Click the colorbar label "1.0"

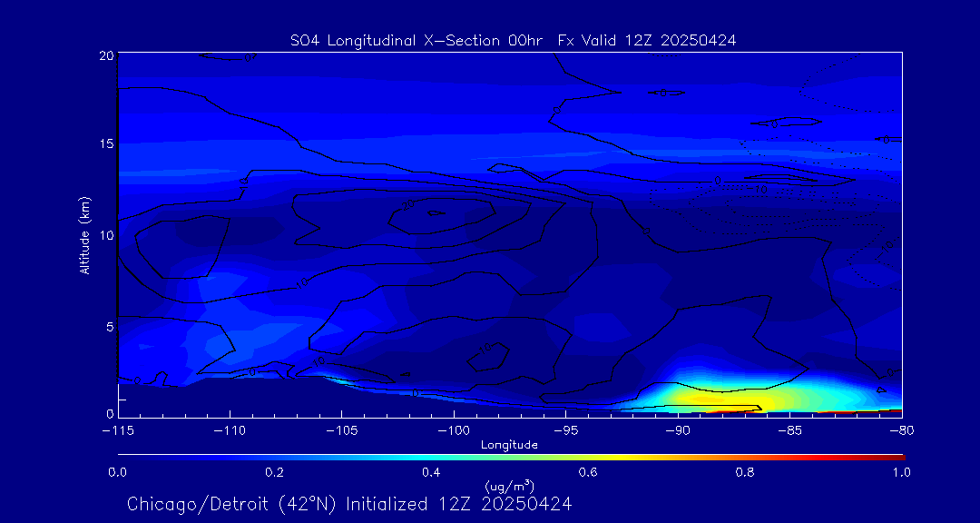click(901, 473)
